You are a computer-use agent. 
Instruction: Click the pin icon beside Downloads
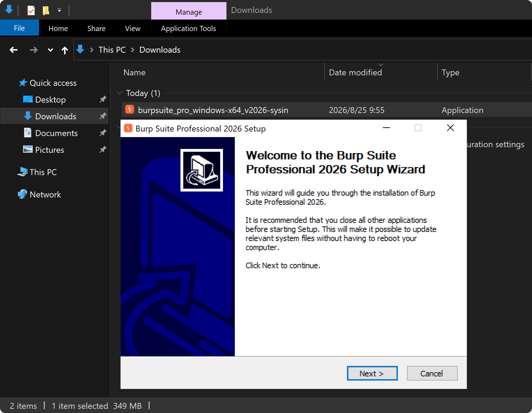[103, 116]
